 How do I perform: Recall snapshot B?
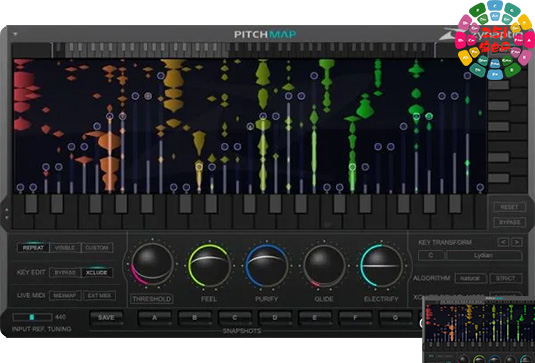(x=194, y=318)
